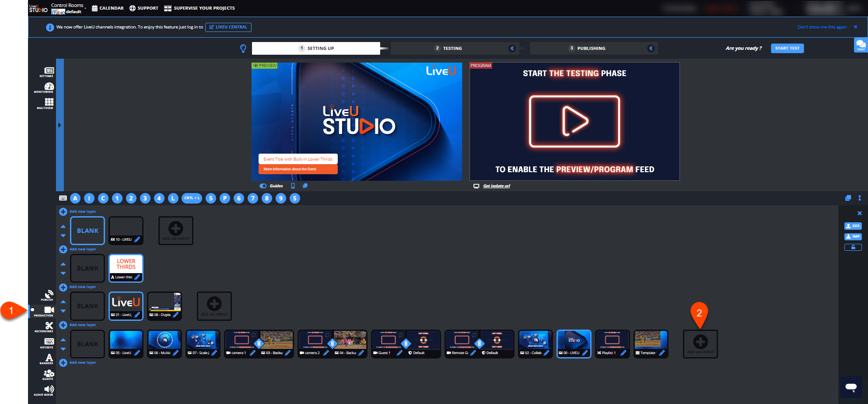Toggle hotkey A circle

(x=75, y=198)
